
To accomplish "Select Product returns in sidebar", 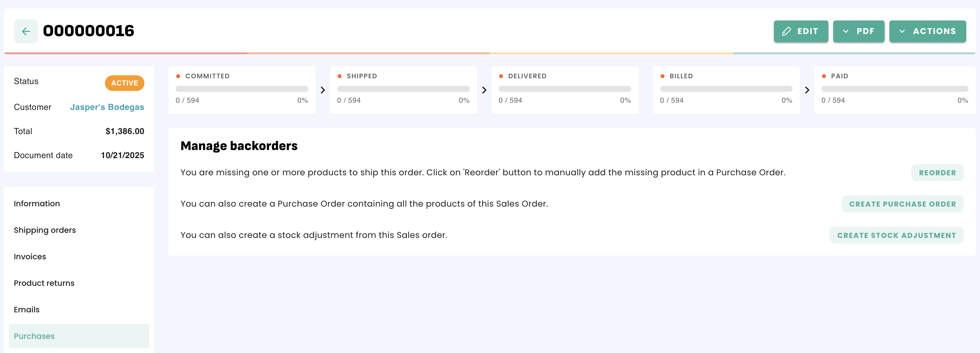I will pyautogui.click(x=44, y=283).
